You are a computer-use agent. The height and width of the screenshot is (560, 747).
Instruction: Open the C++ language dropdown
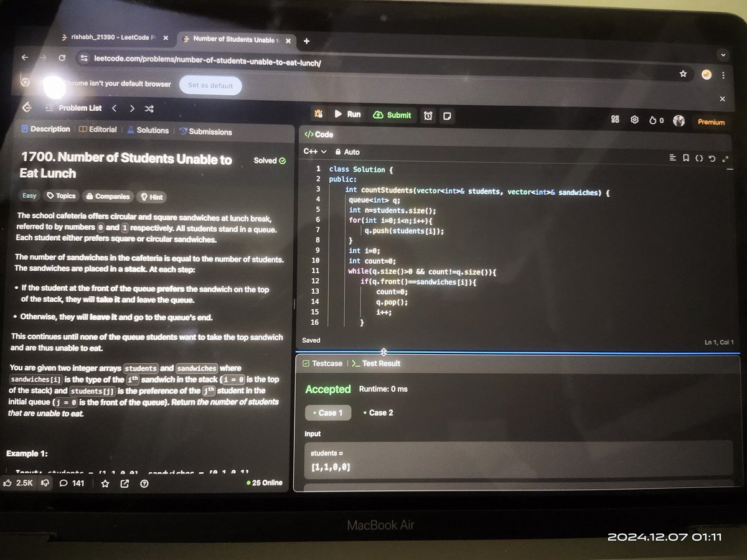315,151
